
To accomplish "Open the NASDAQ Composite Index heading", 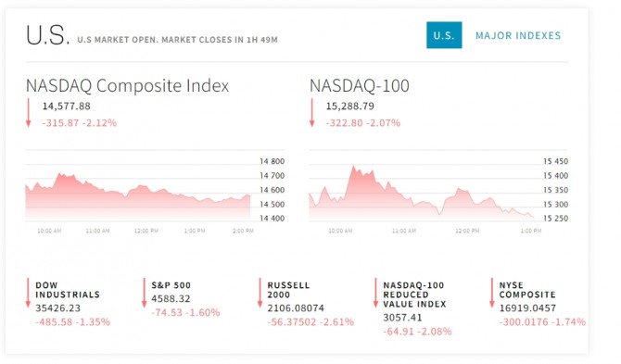I will coord(127,85).
